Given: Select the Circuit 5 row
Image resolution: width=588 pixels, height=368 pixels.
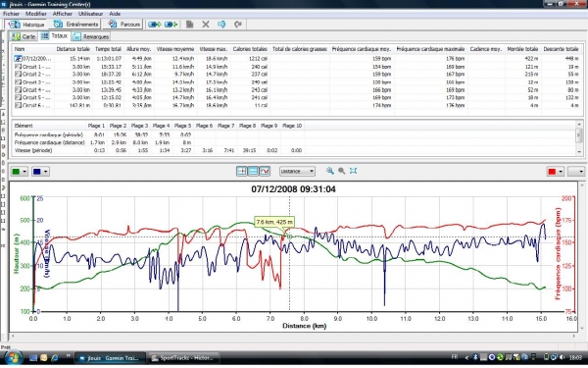Looking at the screenshot, I should pyautogui.click(x=297, y=97).
